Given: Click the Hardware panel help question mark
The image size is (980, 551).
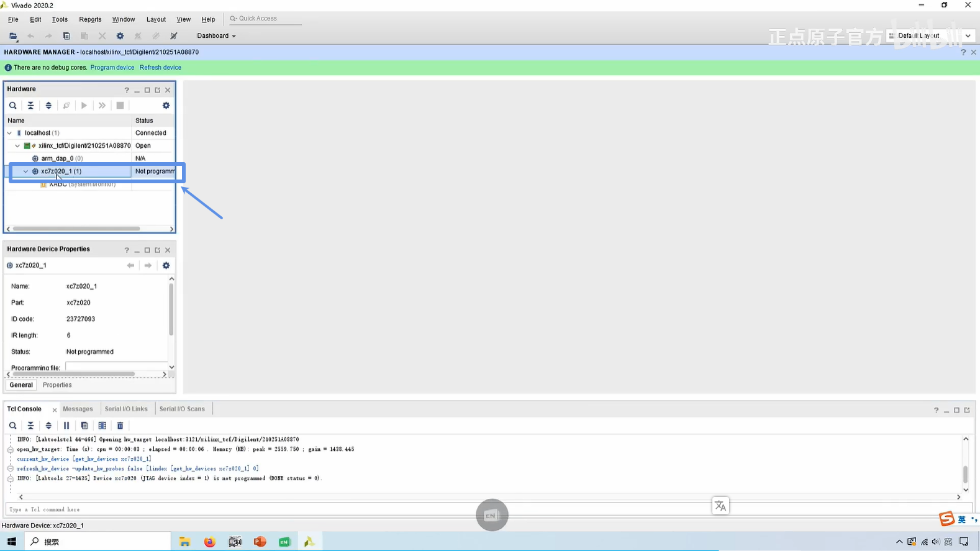Looking at the screenshot, I should pyautogui.click(x=127, y=90).
